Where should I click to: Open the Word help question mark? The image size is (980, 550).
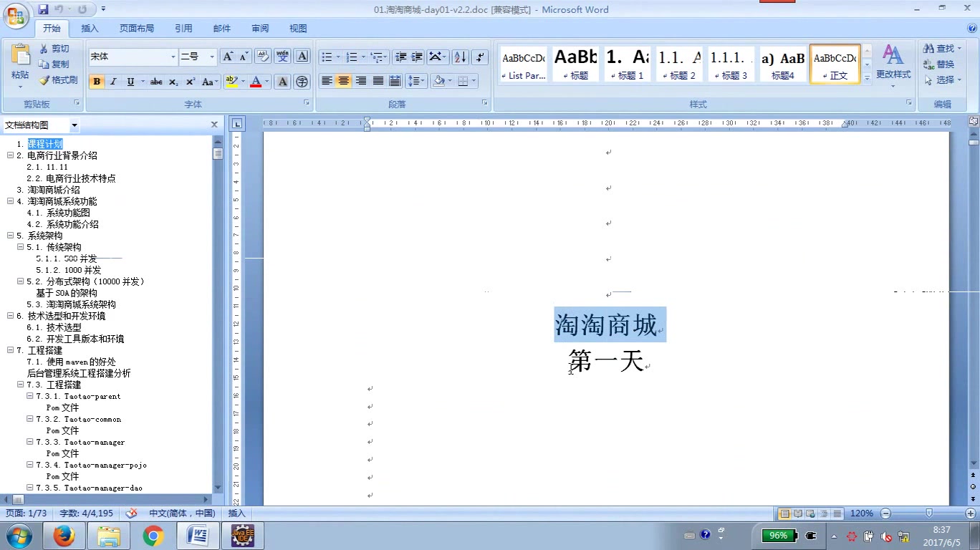pyautogui.click(x=972, y=29)
